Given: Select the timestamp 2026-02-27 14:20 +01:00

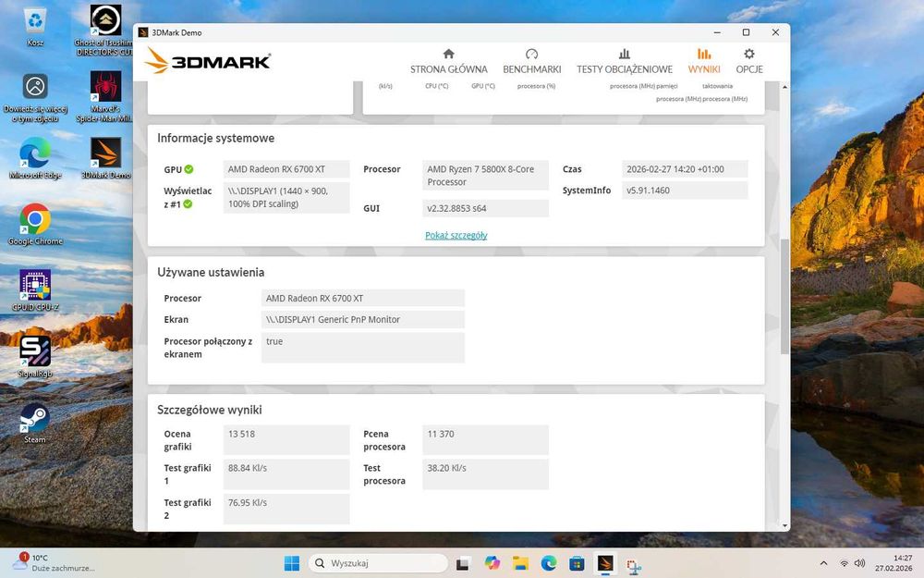Looking at the screenshot, I should pyautogui.click(x=685, y=169).
